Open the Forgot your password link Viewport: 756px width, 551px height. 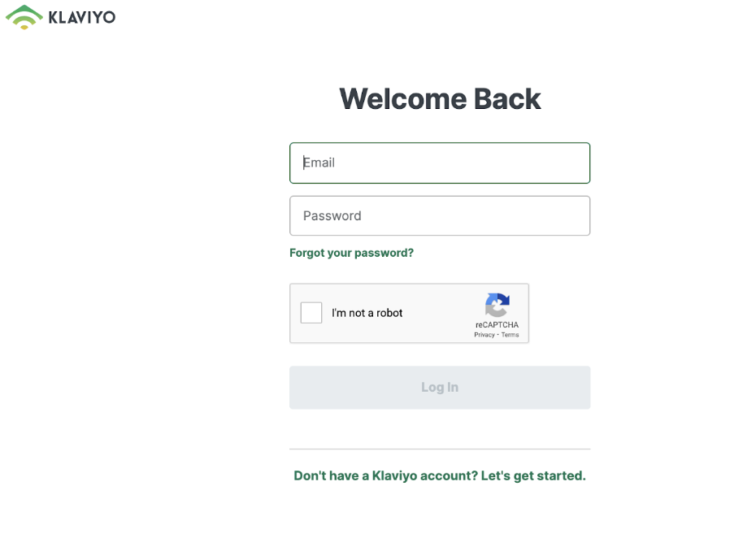351,253
